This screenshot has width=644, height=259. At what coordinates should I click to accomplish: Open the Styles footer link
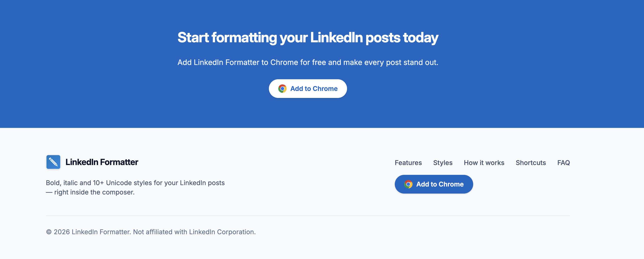pos(443,163)
